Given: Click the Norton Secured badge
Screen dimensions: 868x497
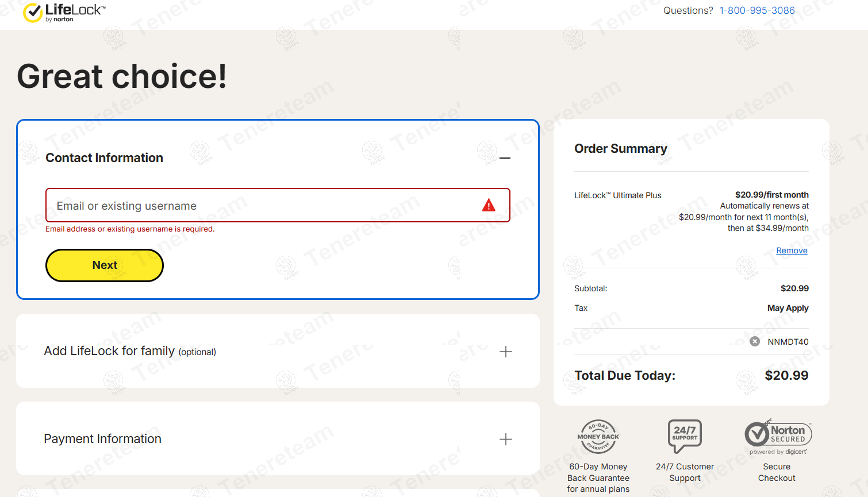Looking at the screenshot, I should click(x=778, y=437).
